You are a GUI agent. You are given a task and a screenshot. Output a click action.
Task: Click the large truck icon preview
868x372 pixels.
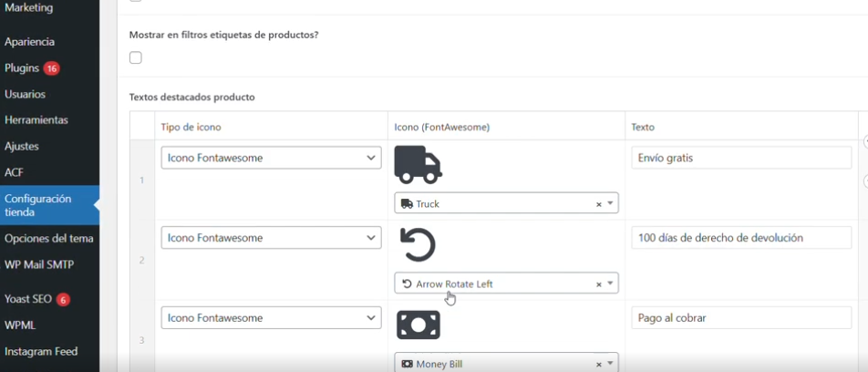click(418, 165)
